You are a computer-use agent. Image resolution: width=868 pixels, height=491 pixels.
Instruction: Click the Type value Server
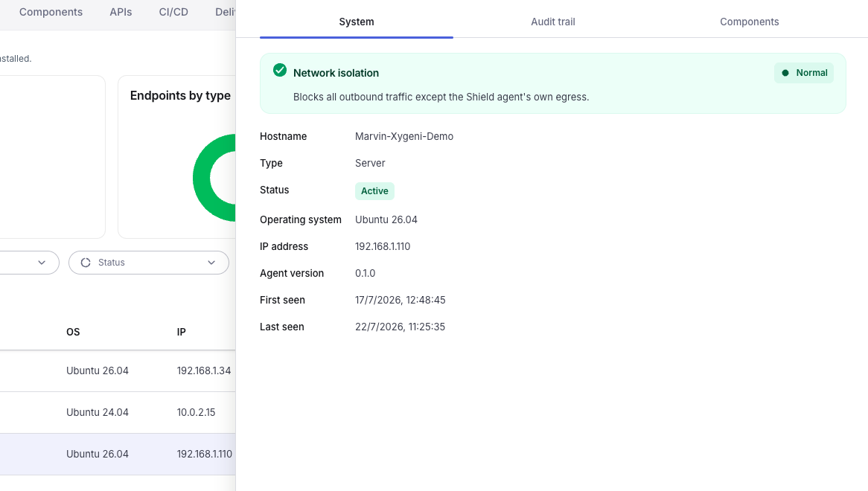point(370,163)
